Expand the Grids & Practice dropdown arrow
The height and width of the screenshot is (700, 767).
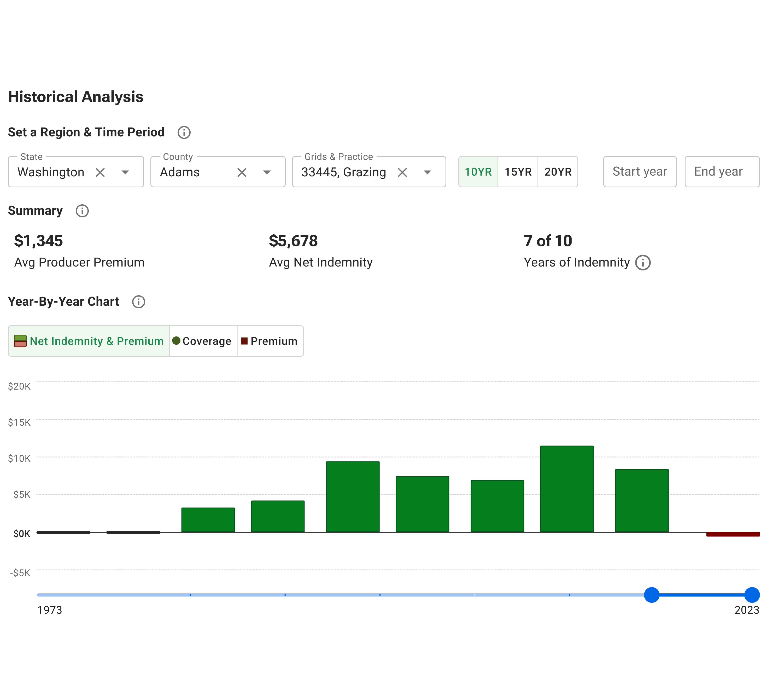427,172
